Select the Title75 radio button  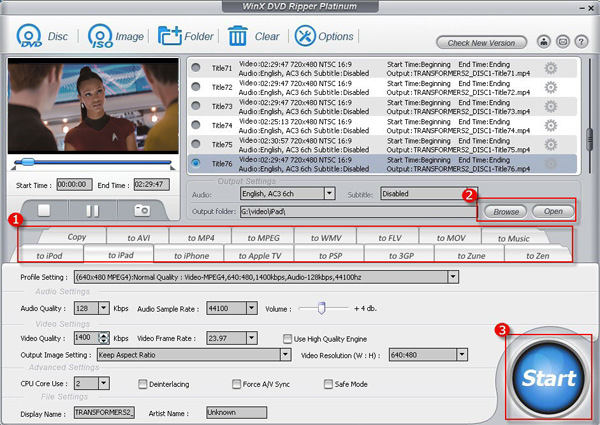pyautogui.click(x=196, y=144)
